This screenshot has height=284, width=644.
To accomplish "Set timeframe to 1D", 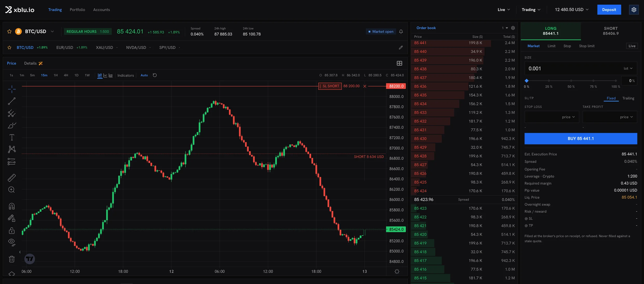I will coord(76,75).
